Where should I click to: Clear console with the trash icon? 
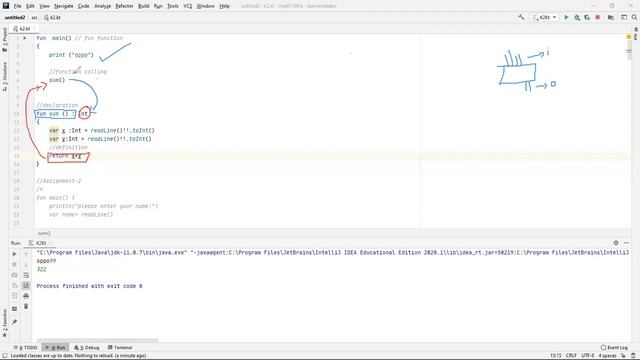pyautogui.click(x=26, y=306)
